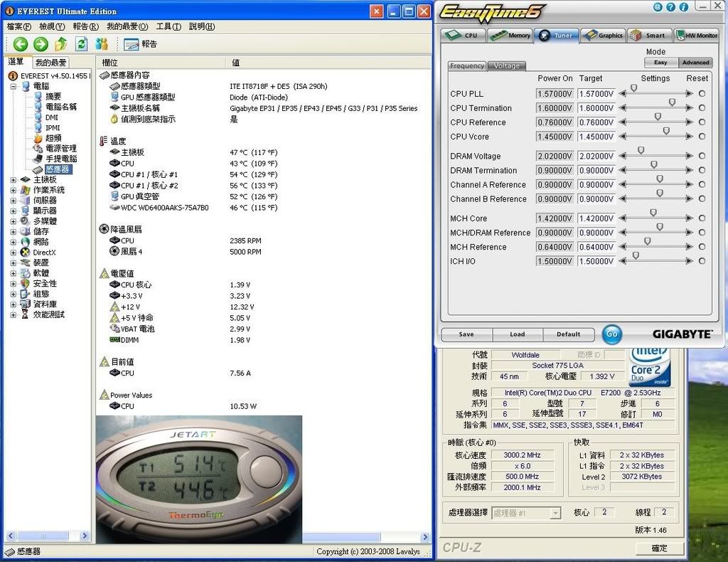The image size is (728, 562).
Task: Click the ICH I/O increase arrow
Action: tap(689, 262)
